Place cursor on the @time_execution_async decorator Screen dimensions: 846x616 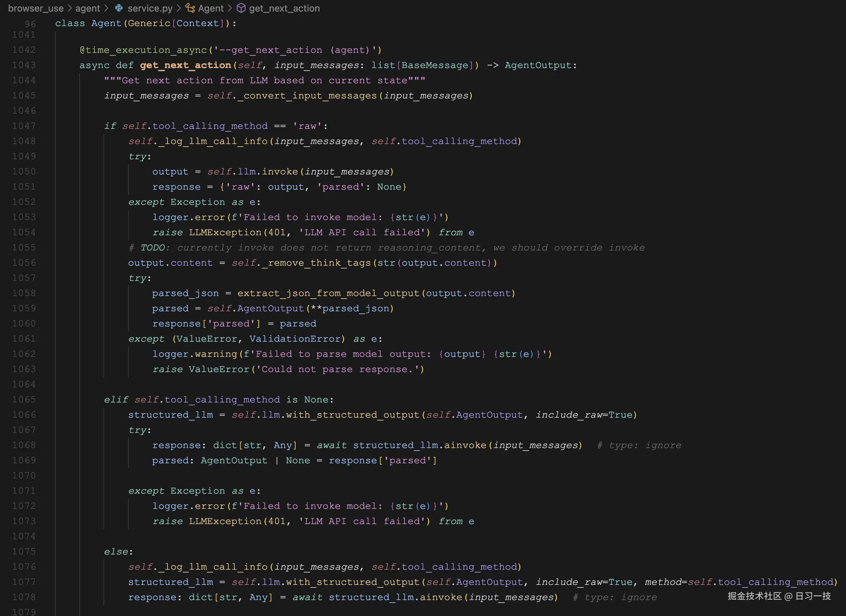[x=144, y=50]
